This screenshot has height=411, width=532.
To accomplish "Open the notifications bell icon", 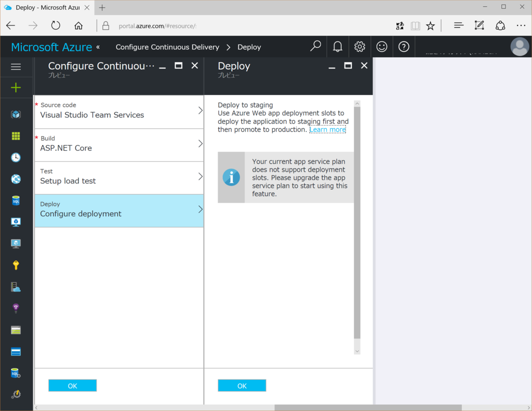I will [338, 46].
